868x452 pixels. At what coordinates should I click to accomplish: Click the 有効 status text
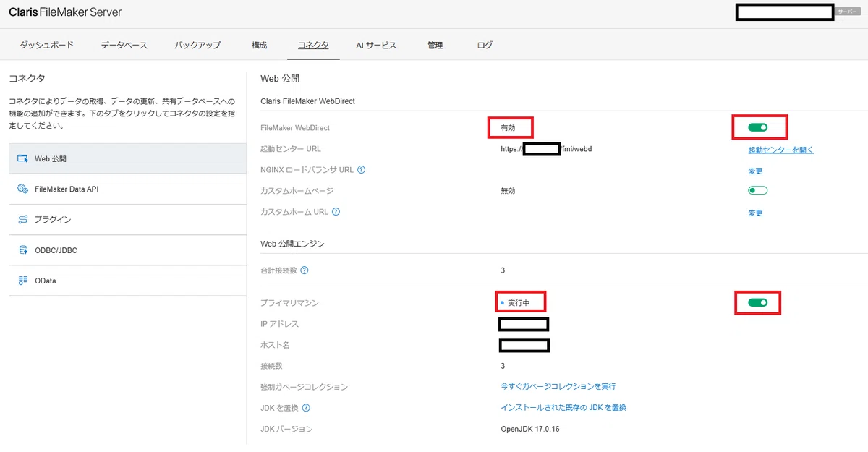[x=508, y=128]
